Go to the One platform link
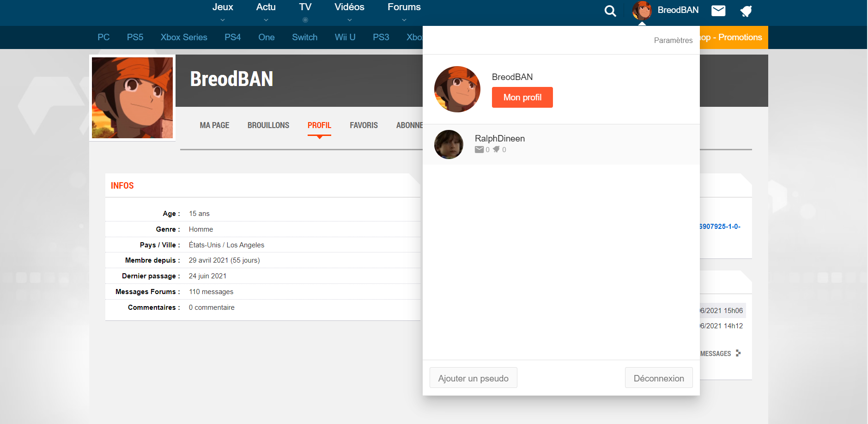Viewport: 868px width, 424px height. (267, 37)
